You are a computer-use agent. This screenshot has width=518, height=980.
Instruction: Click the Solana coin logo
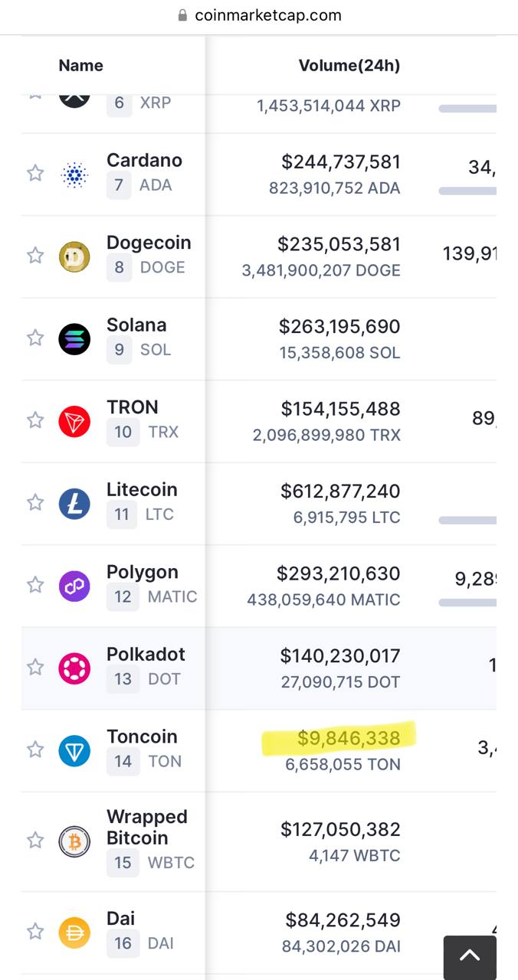[74, 338]
